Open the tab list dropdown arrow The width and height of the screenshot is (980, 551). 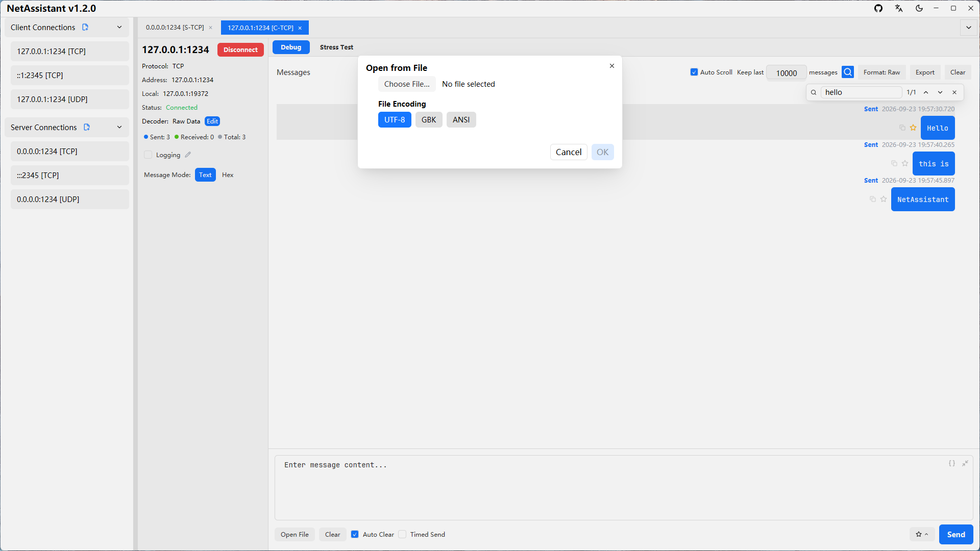[969, 28]
